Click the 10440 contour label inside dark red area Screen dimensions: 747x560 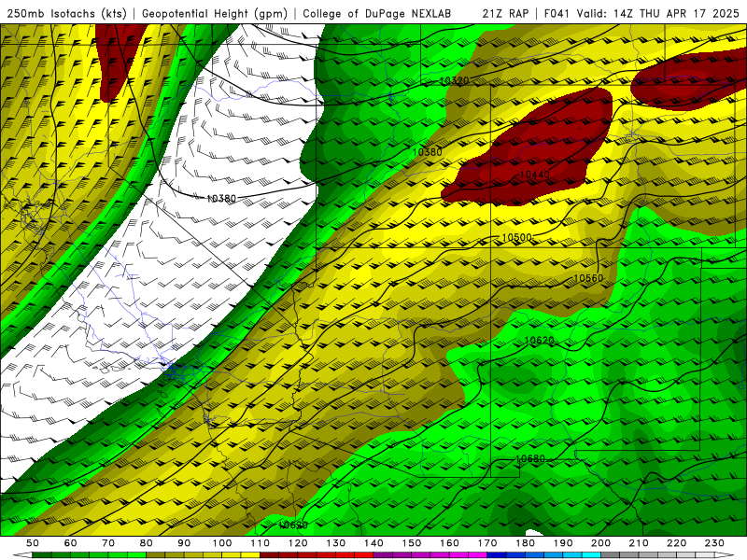pos(534,175)
